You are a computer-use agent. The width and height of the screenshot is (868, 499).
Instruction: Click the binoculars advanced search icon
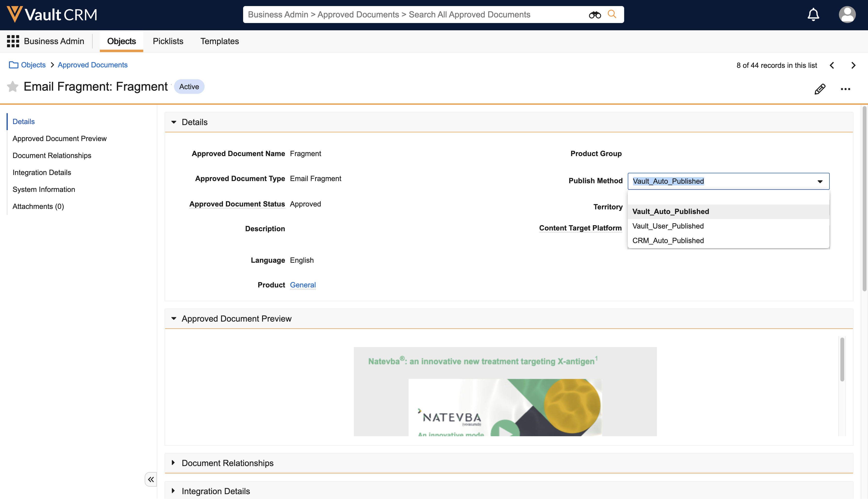click(595, 15)
